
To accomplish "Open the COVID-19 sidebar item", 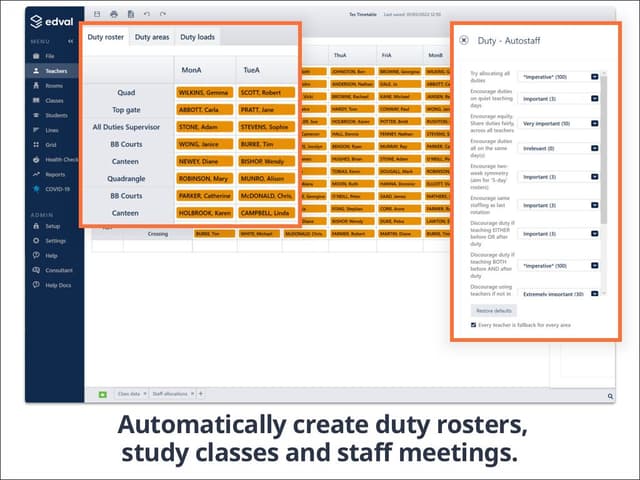I will point(54,188).
